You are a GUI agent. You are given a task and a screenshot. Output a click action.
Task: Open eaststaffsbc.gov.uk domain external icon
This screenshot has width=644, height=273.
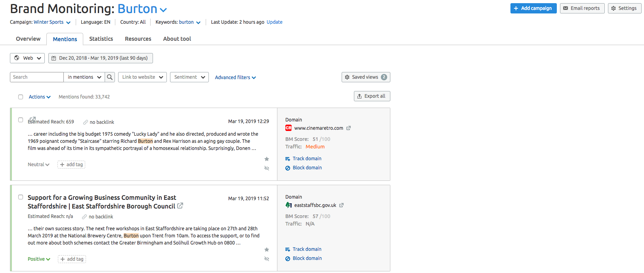pos(342,205)
